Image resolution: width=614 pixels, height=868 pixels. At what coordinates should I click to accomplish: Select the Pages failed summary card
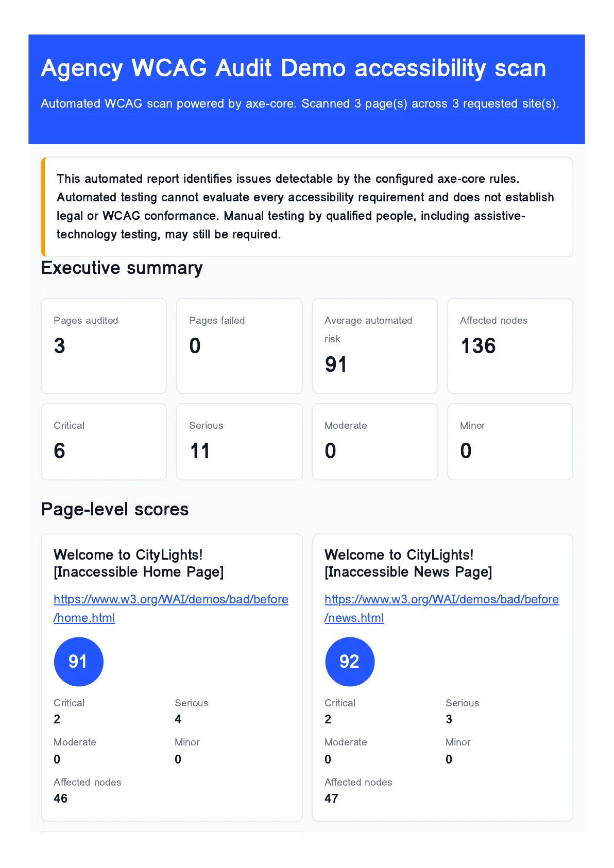240,346
